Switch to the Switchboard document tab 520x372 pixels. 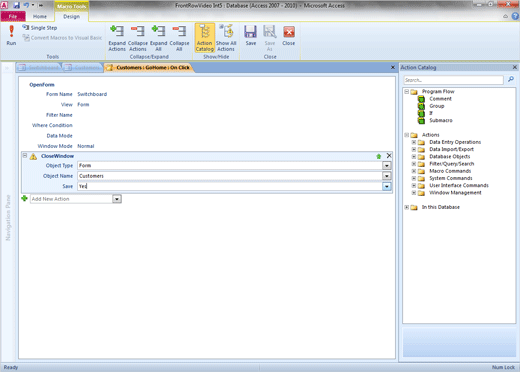point(39,68)
